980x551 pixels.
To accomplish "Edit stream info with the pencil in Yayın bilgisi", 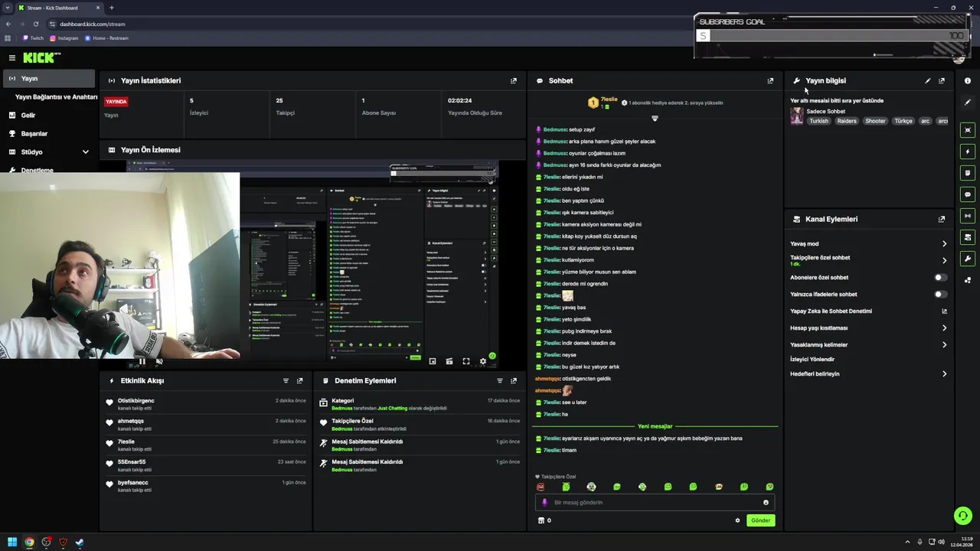I will coord(928,80).
